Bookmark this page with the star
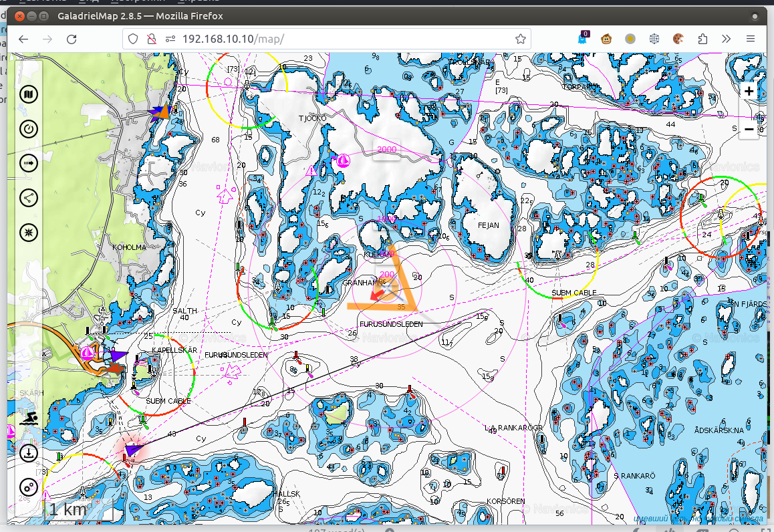 pyautogui.click(x=520, y=39)
